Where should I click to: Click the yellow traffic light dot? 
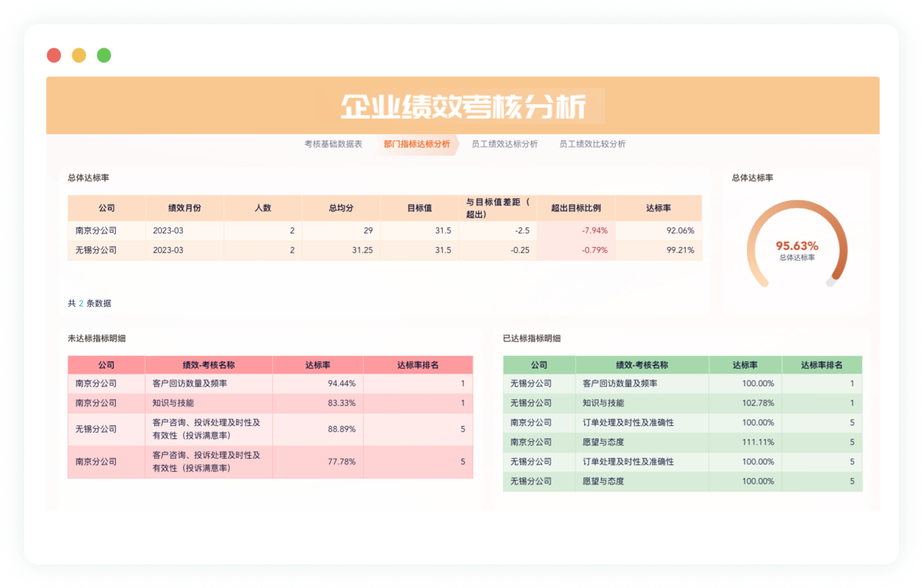pyautogui.click(x=79, y=55)
